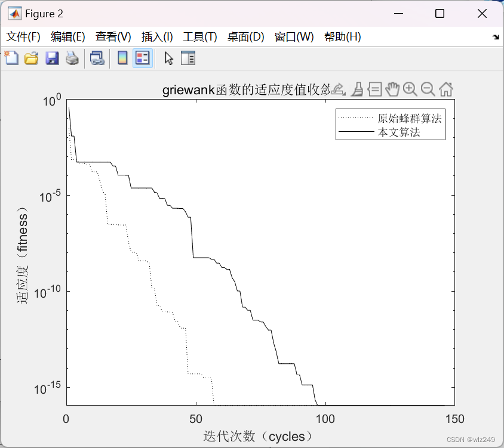This screenshot has height=448, width=504.
Task: Enable the Pan hand tool
Action: [392, 89]
